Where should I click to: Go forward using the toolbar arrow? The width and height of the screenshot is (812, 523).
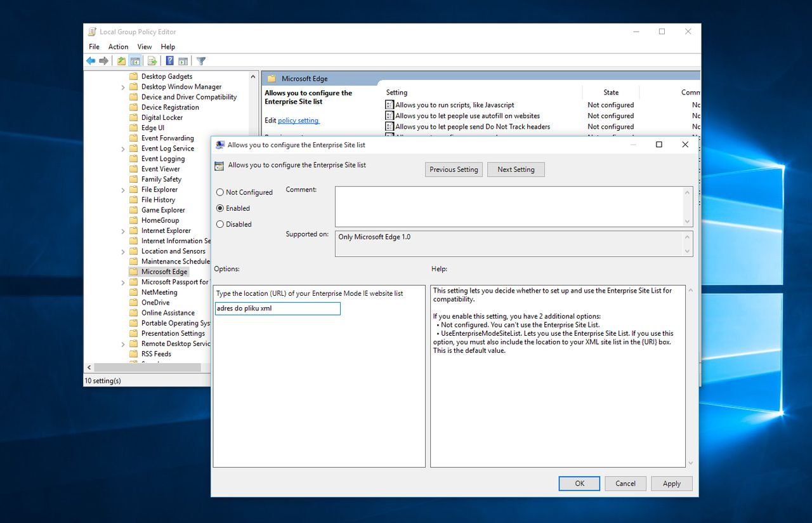point(103,61)
